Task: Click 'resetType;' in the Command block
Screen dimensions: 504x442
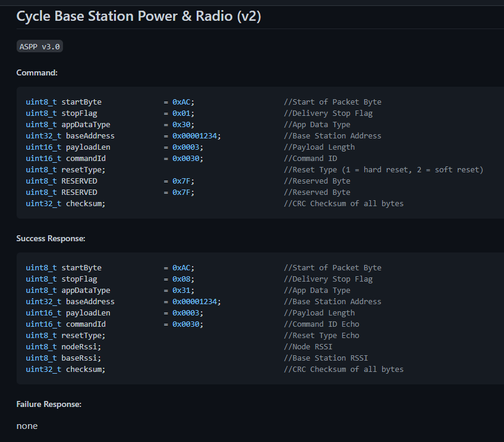Action: 83,170
